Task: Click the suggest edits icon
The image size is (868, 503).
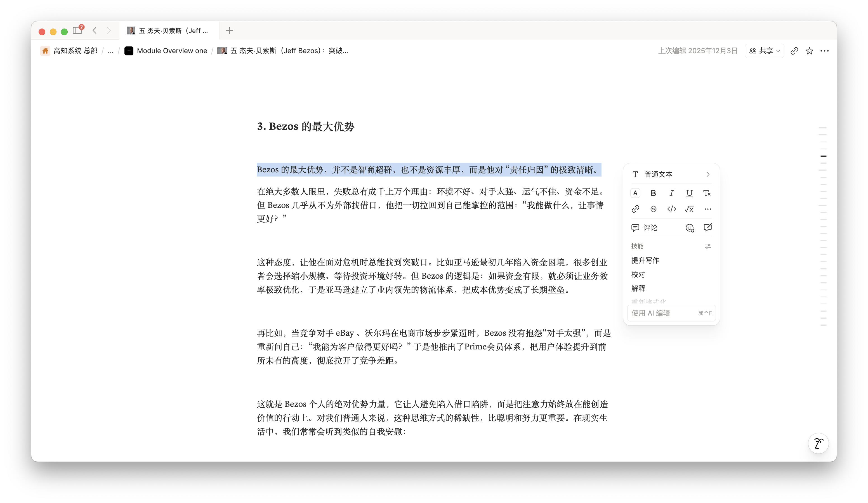Action: (707, 227)
